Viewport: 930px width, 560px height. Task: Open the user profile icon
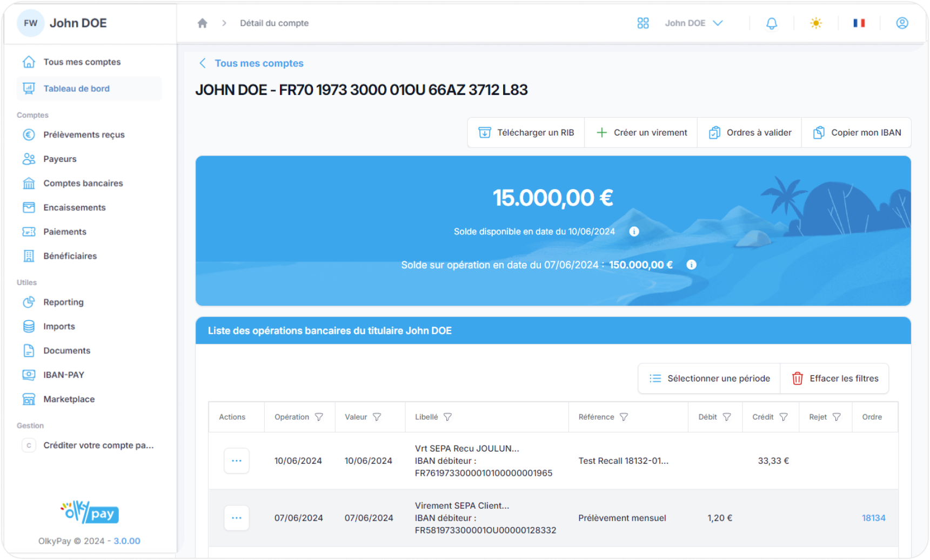(x=901, y=23)
